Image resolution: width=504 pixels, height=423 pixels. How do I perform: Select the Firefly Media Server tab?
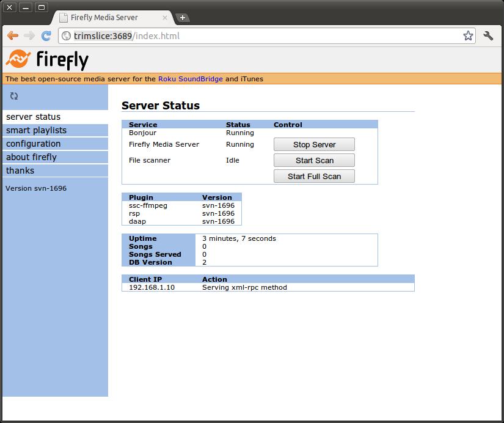point(110,18)
